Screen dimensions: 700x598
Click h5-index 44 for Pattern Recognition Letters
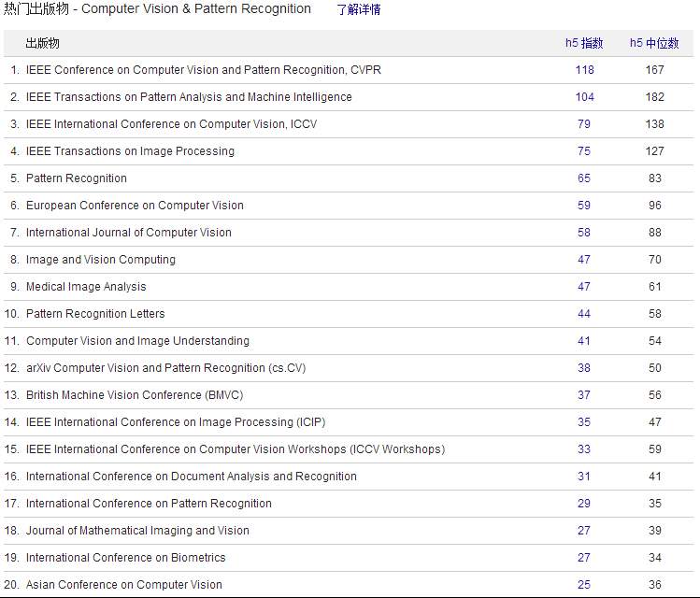pyautogui.click(x=584, y=314)
